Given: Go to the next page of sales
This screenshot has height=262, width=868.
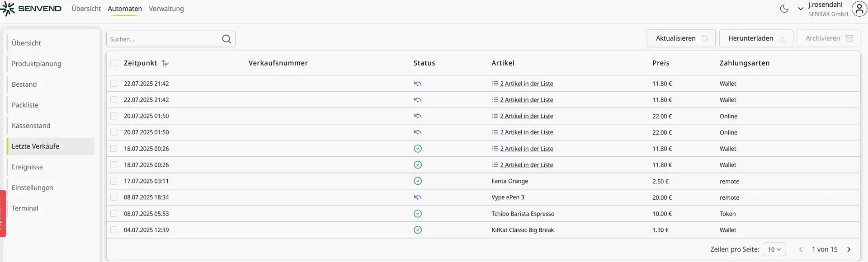Looking at the screenshot, I should tap(849, 249).
